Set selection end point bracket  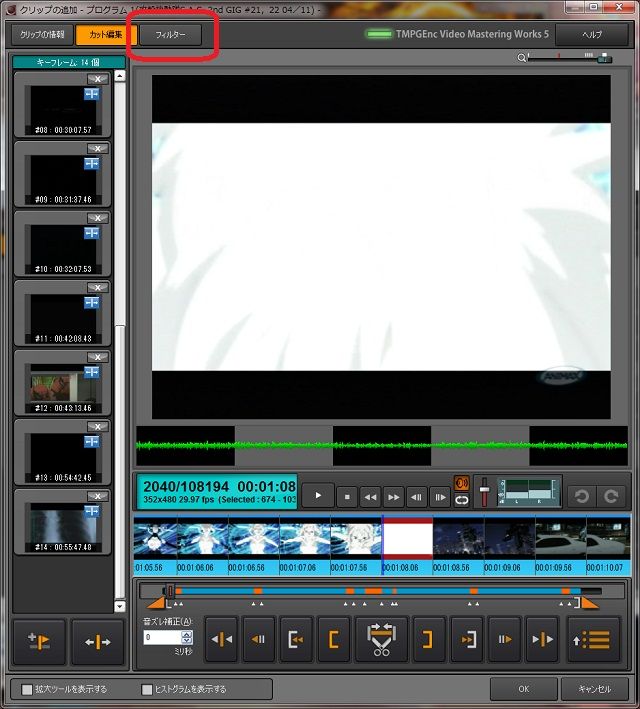(427, 639)
